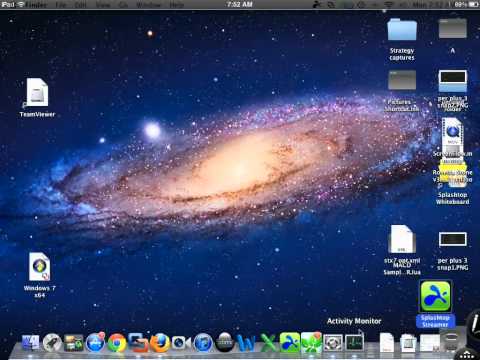This screenshot has width=480, height=360.
Task: Open Activity Monitor from the Dock
Action: pos(354,343)
